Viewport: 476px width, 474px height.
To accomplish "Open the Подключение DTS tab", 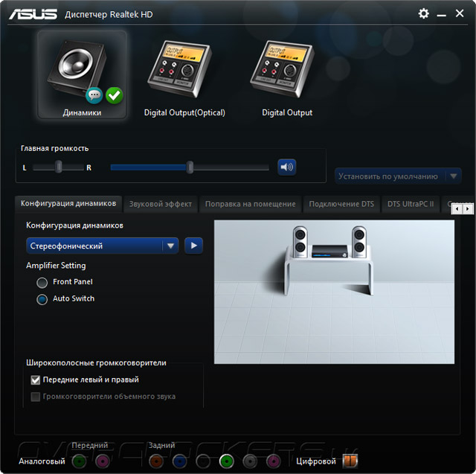I will 341,204.
